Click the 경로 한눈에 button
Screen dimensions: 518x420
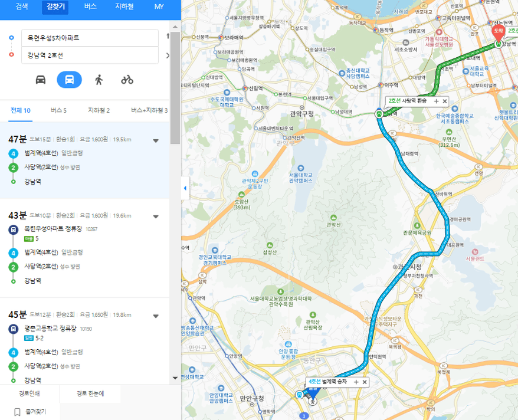coord(90,393)
